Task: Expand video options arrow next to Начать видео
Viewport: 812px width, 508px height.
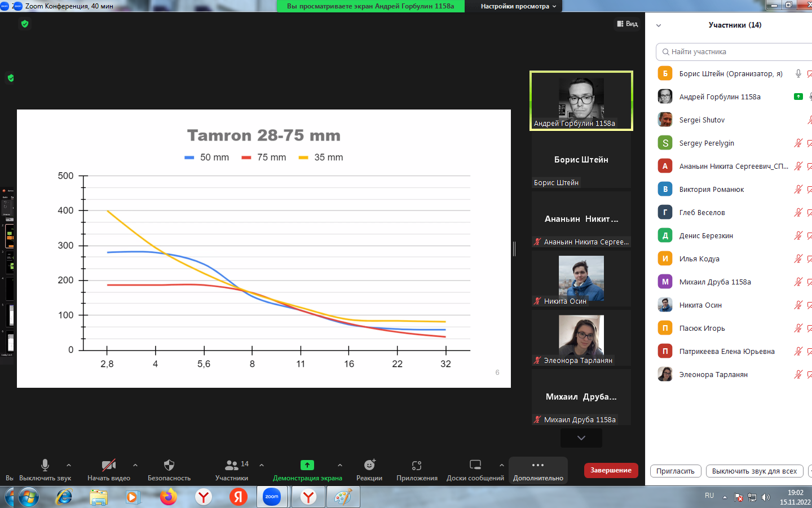Action: click(135, 465)
